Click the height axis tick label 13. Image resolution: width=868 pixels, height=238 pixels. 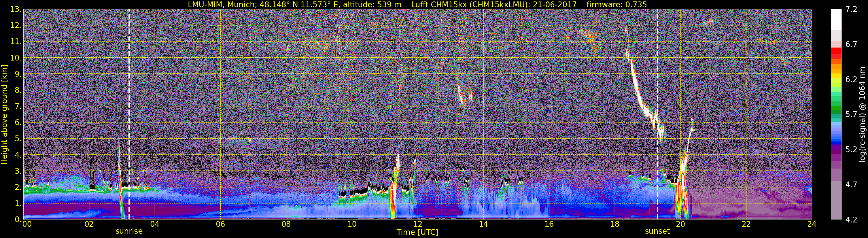16,10
